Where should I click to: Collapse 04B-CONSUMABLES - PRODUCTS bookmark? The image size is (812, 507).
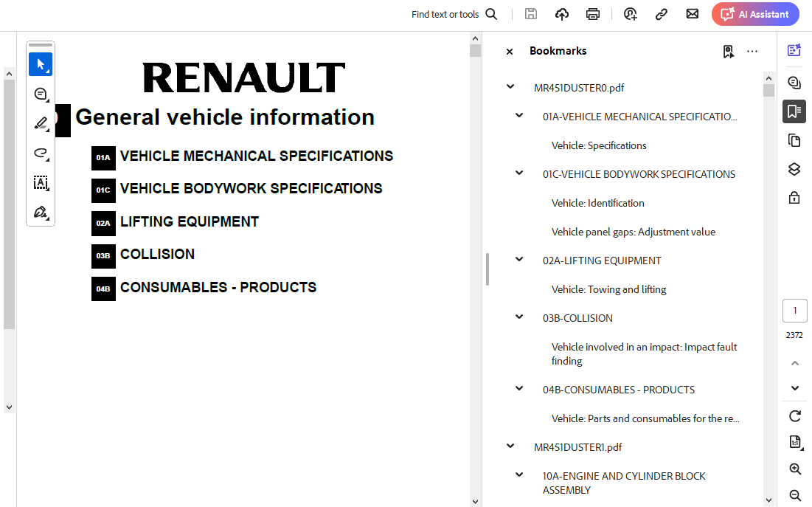tap(519, 388)
